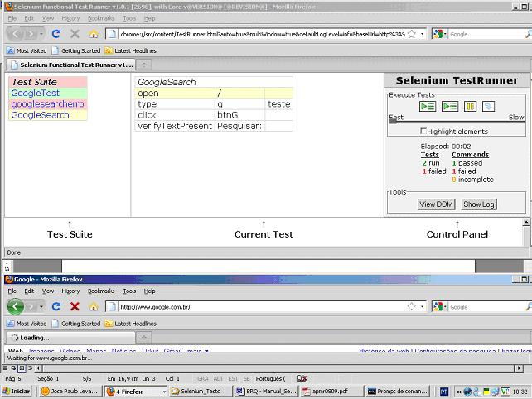Image resolution: width=532 pixels, height=399 pixels.
Task: Open Most Visited bookmarks in the TestRunner window
Action: [27, 50]
